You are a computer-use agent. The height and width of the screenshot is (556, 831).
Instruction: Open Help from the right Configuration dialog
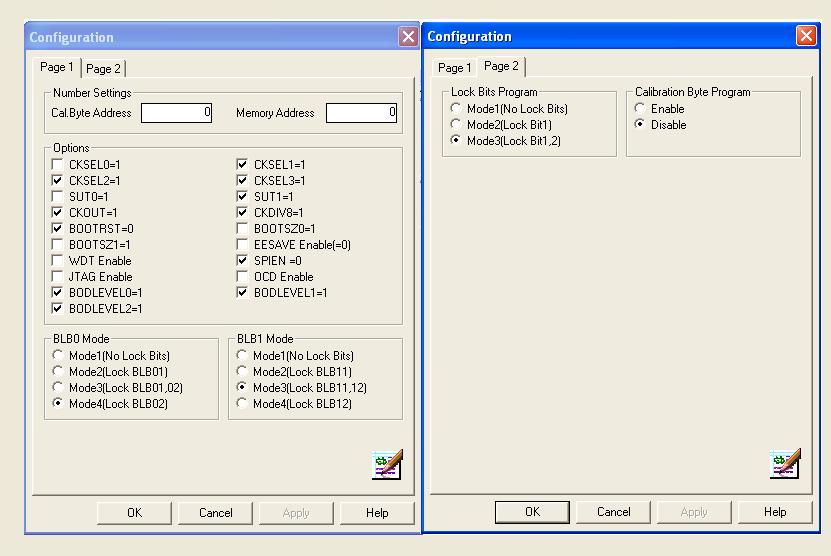(x=775, y=512)
